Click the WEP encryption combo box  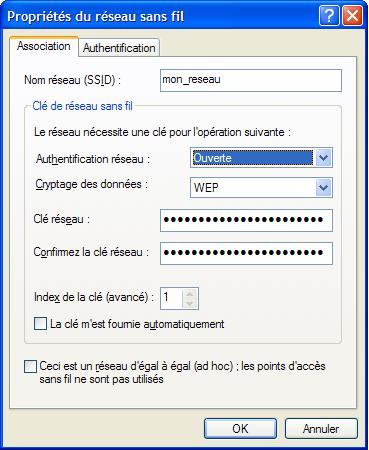pos(261,187)
